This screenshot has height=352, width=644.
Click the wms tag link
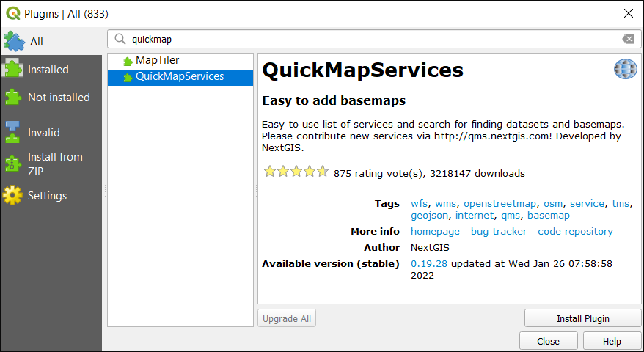click(x=446, y=204)
